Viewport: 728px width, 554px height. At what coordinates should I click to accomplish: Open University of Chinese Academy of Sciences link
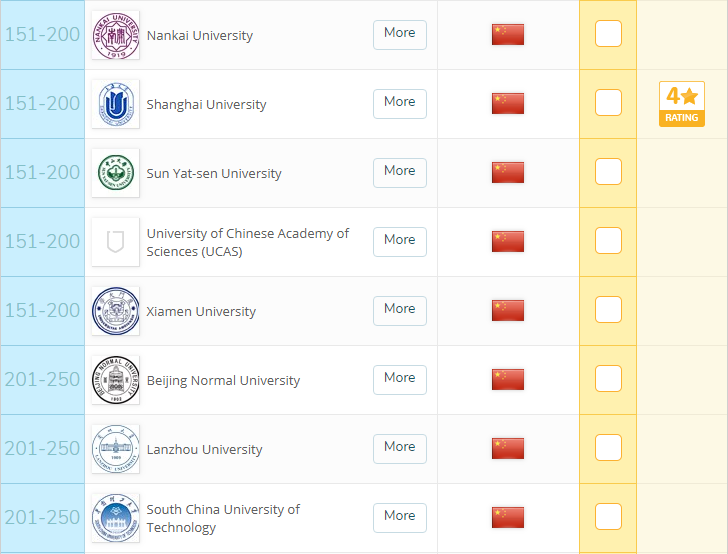(x=247, y=242)
